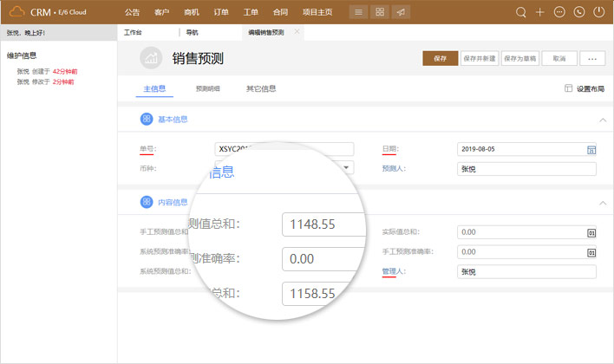Click the 保存 button
614x364 pixels.
point(440,58)
